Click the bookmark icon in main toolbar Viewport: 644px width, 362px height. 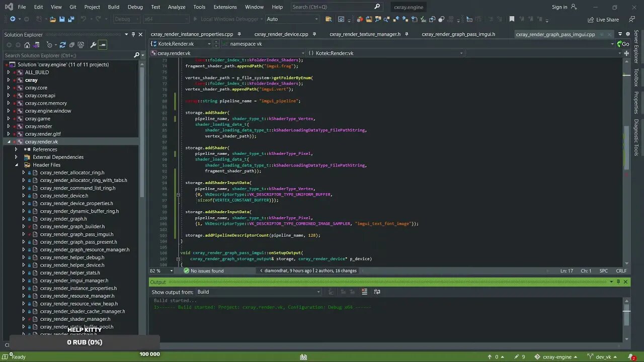(x=512, y=19)
